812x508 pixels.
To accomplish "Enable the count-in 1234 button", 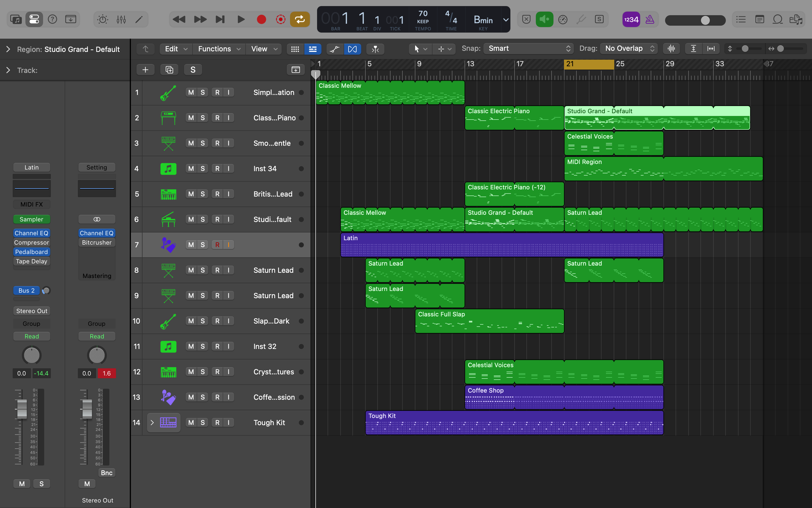I will coord(631,20).
